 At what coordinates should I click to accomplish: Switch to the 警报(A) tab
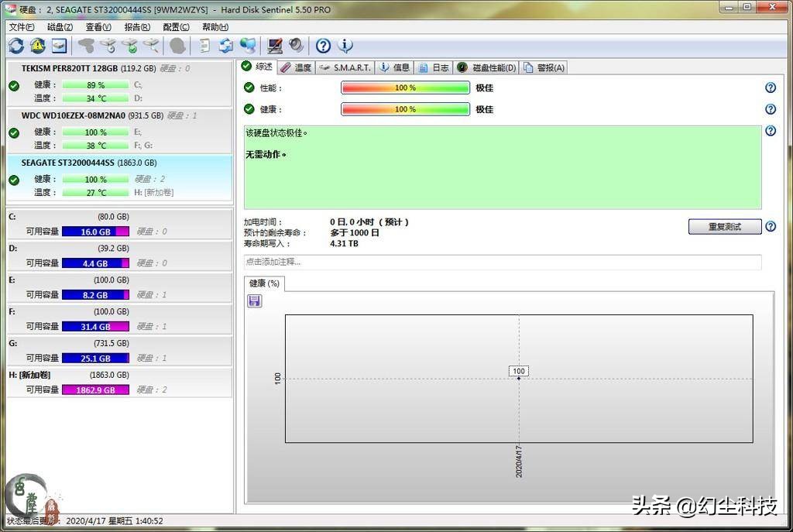544,68
